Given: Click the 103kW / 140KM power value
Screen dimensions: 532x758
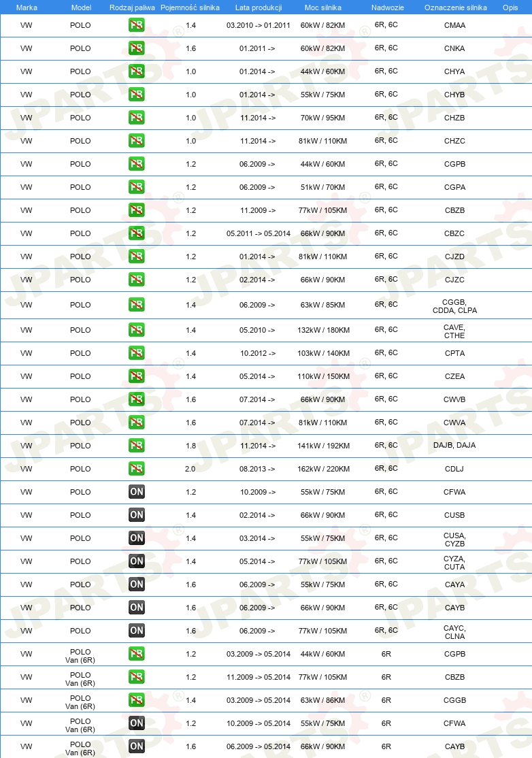Looking at the screenshot, I should pyautogui.click(x=323, y=353).
